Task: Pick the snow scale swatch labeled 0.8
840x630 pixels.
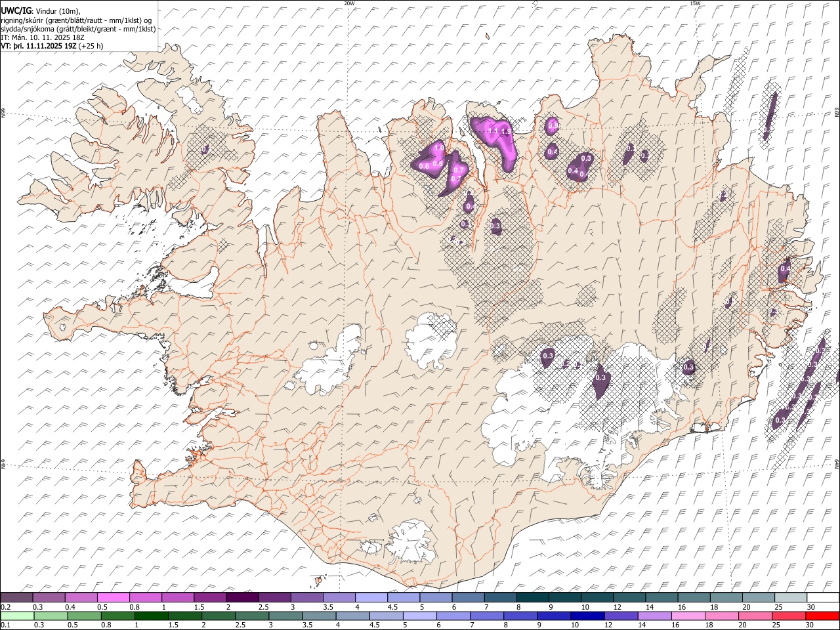Action: (x=146, y=597)
